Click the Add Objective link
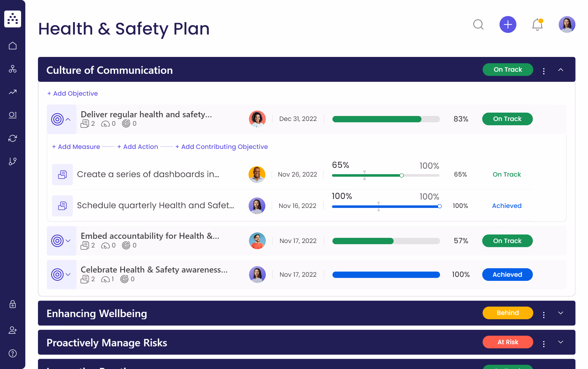The height and width of the screenshot is (369, 588). (73, 93)
